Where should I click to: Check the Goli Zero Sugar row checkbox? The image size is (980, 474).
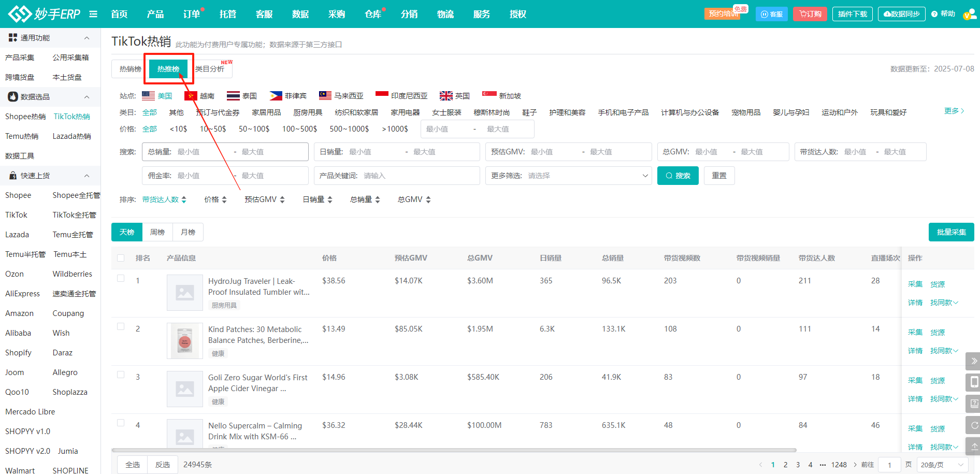pyautogui.click(x=121, y=375)
